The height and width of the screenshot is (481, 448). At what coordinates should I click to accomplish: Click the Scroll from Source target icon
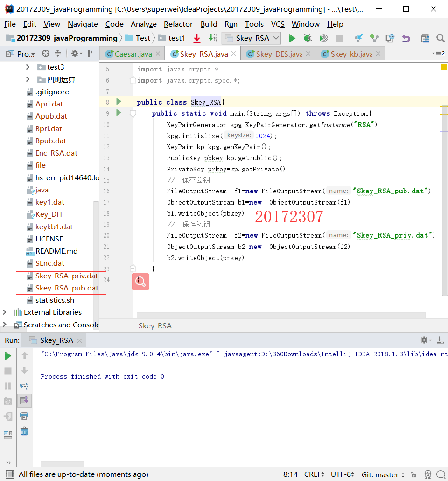pos(46,54)
